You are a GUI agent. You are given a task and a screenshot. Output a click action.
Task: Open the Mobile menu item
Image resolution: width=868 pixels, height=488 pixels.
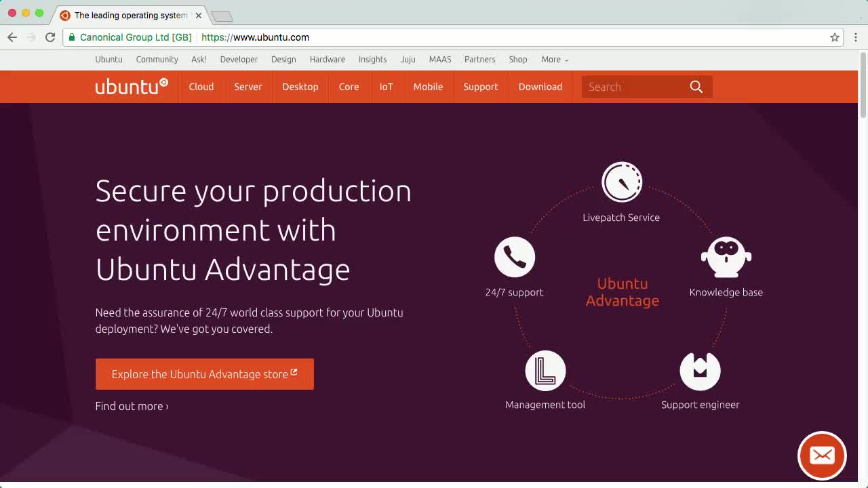pyautogui.click(x=428, y=87)
